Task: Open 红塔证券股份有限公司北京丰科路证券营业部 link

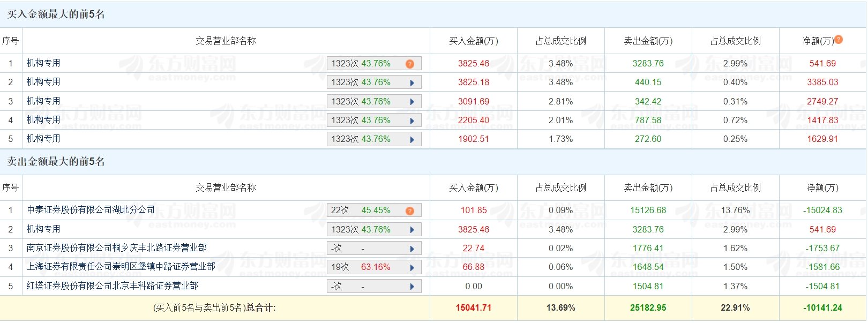Action: [112, 286]
